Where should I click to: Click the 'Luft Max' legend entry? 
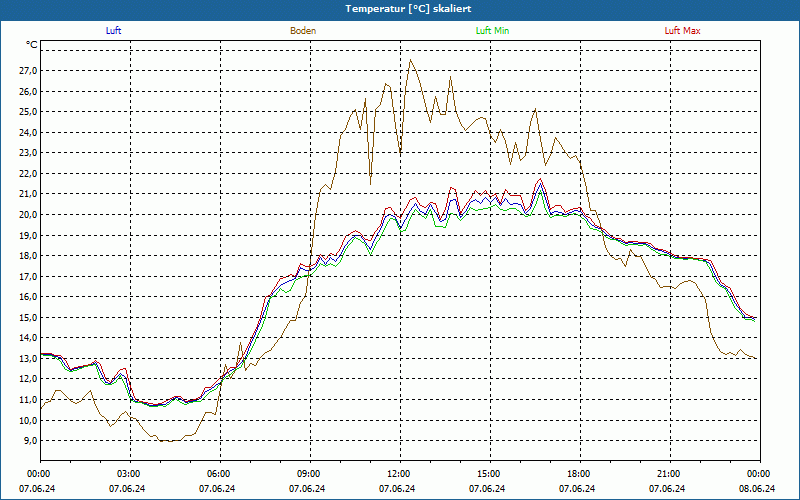(x=682, y=31)
